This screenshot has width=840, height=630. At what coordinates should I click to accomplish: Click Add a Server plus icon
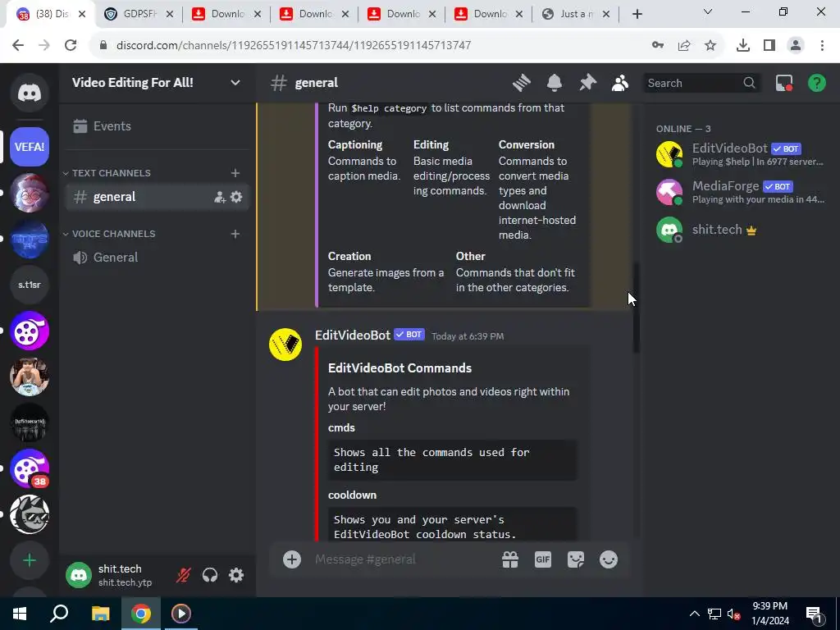pyautogui.click(x=30, y=560)
